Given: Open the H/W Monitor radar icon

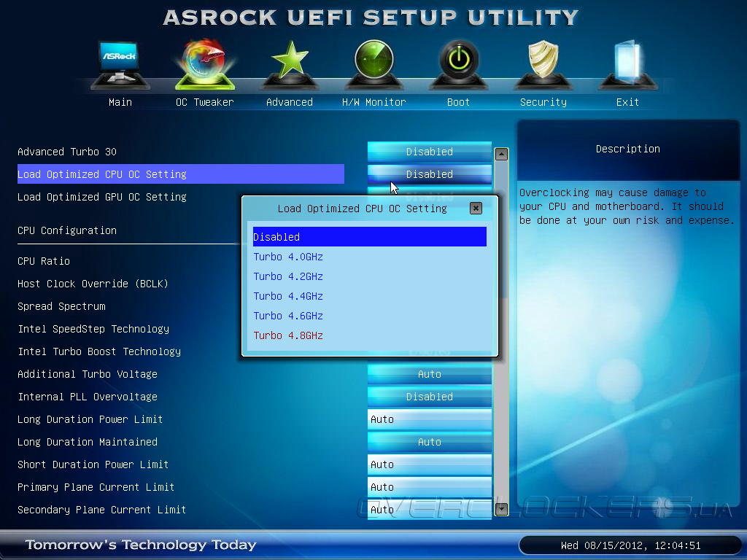Looking at the screenshot, I should click(x=374, y=65).
